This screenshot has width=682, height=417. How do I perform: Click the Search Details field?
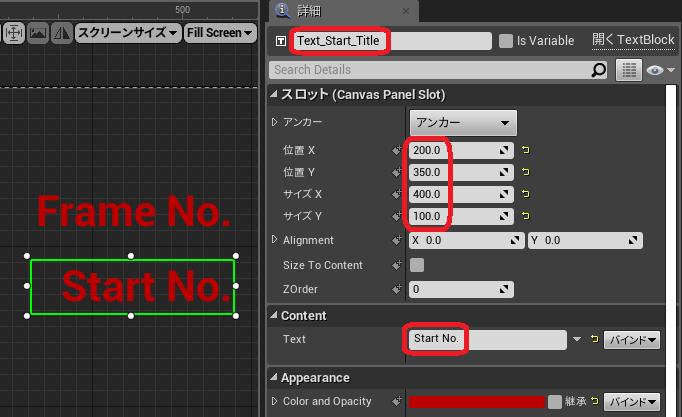[438, 70]
